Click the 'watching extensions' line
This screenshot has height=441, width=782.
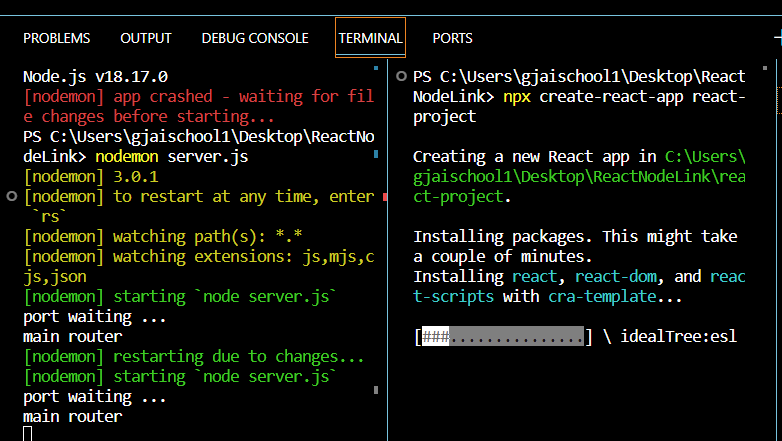[198, 266]
